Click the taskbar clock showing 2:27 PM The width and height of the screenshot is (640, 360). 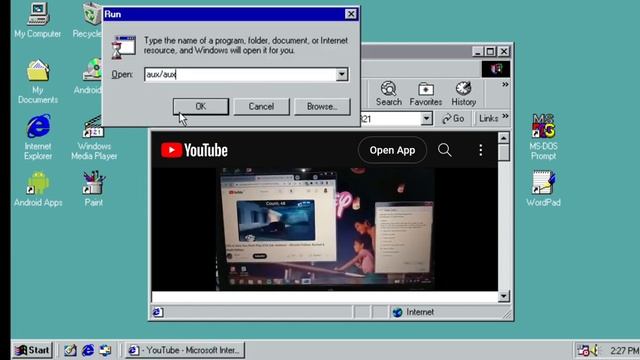click(x=624, y=351)
